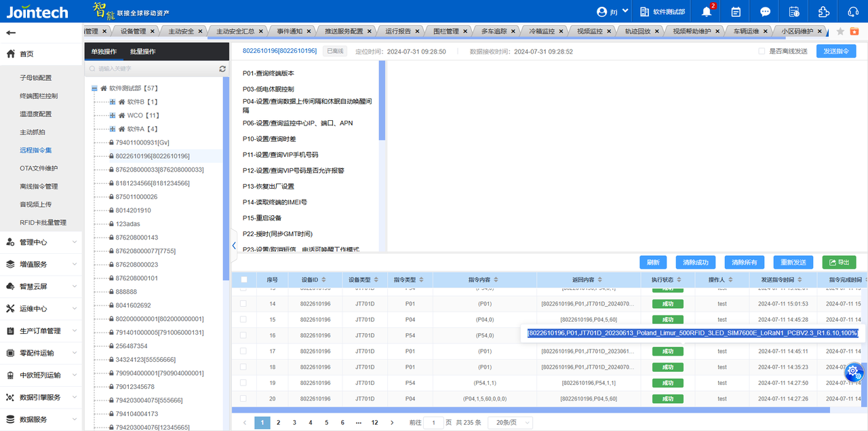Open the 轨迹回放 tab
This screenshot has width=868, height=431.
tap(637, 31)
